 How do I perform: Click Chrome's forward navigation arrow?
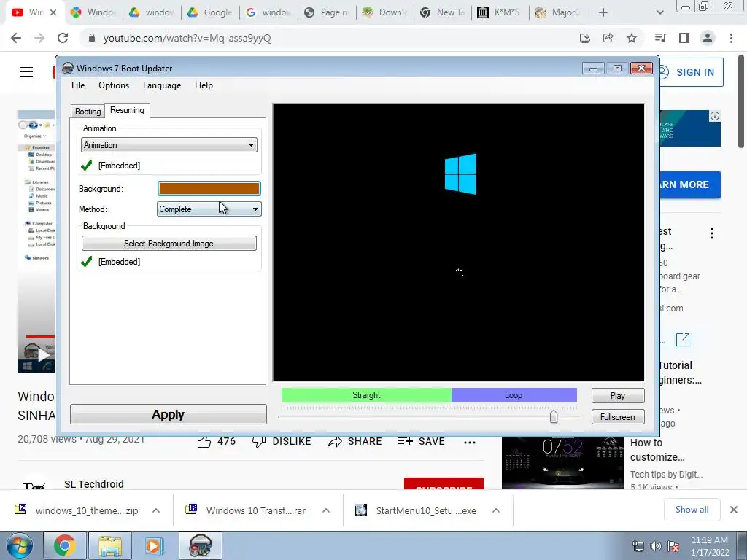(39, 38)
